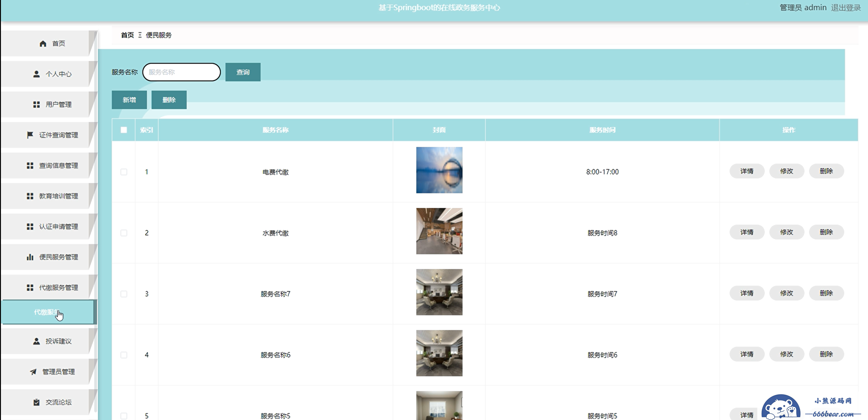Open 首页 in the sidebar menu

point(49,43)
